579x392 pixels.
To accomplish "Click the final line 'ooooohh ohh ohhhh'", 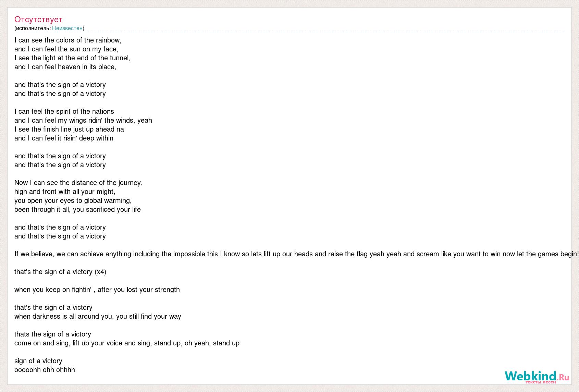I will click(45, 370).
